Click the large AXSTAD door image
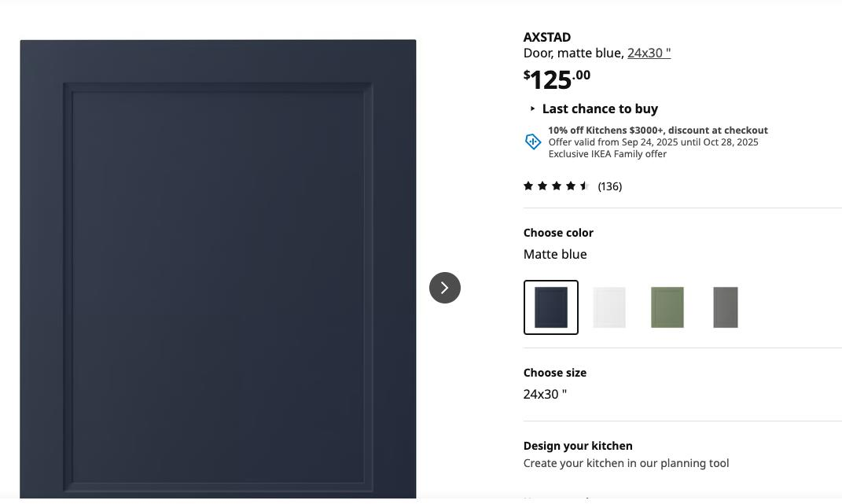 218,269
